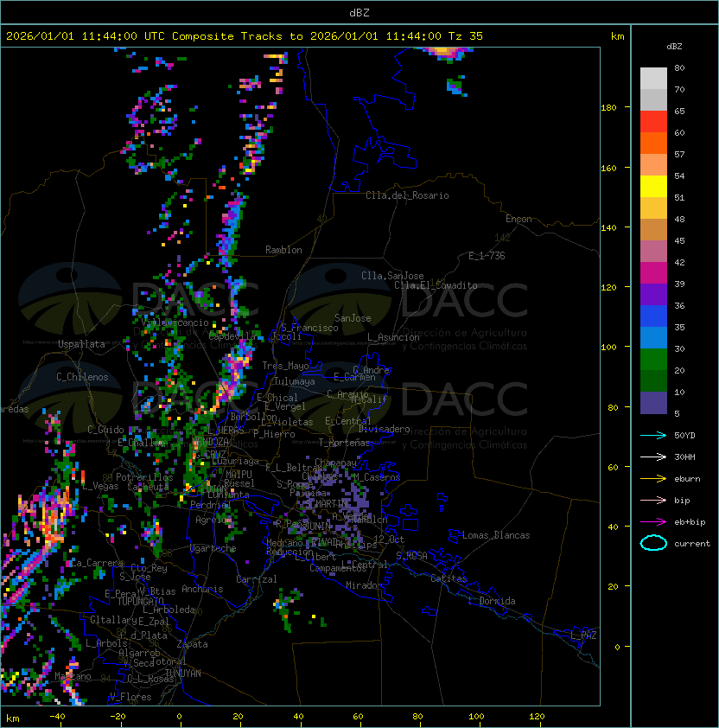Click the 'Encon' map label
This screenshot has height=728, width=719.
pos(519,219)
